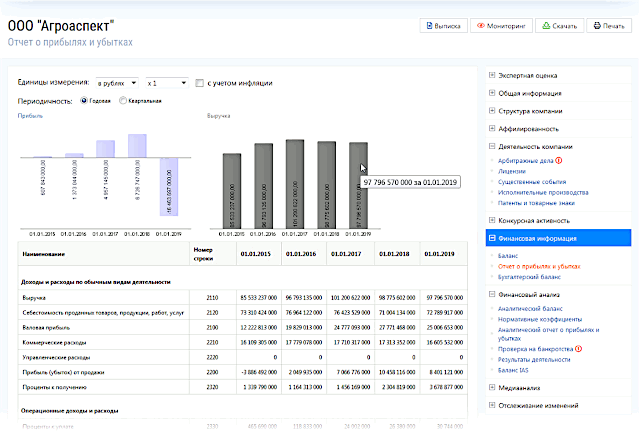Open the Лицензии link

[512, 171]
